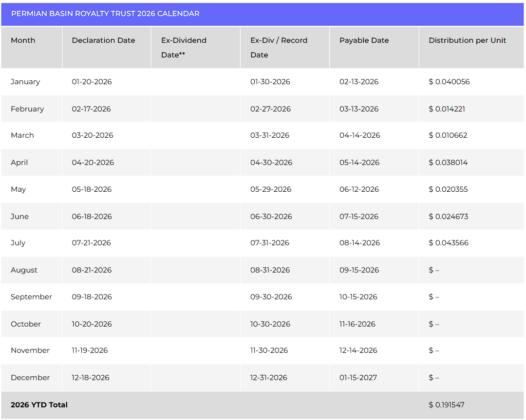This screenshot has width=526, height=420.
Task: Select payable date 07-15-2026
Action: pos(359,217)
